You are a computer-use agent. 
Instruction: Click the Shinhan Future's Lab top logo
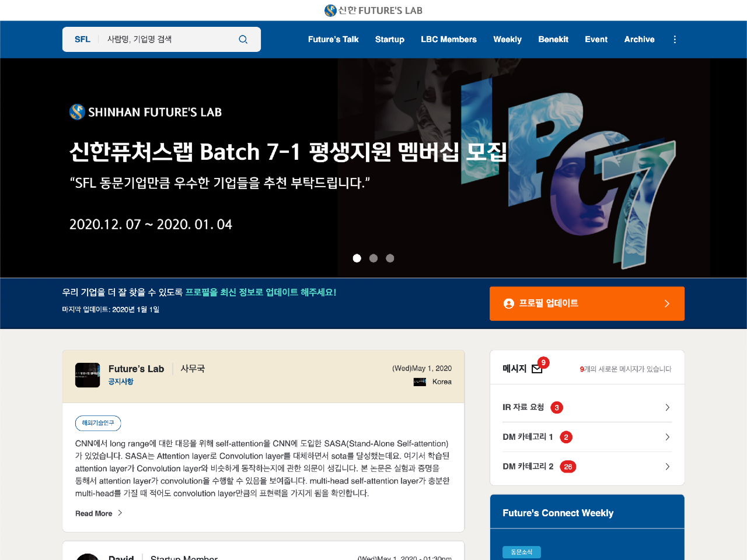(373, 10)
